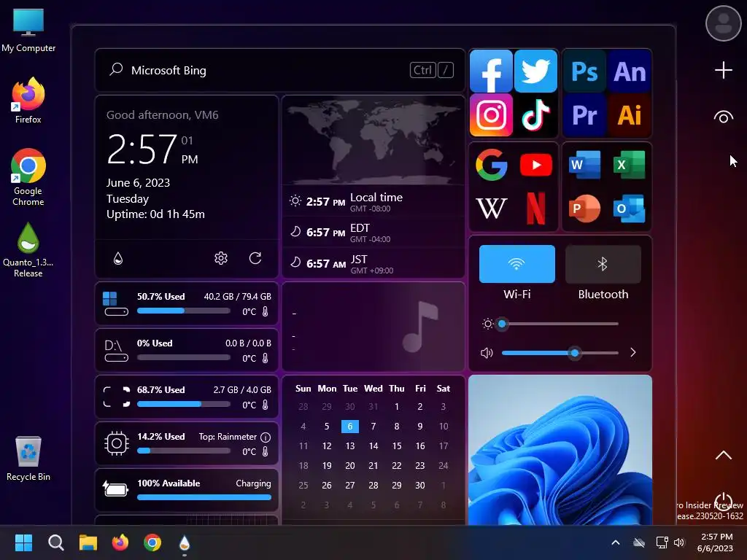Open the Windows Start menu

[x=24, y=542]
